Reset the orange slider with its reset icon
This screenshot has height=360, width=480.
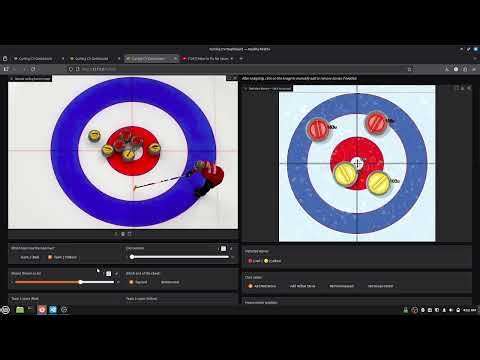pos(116,274)
